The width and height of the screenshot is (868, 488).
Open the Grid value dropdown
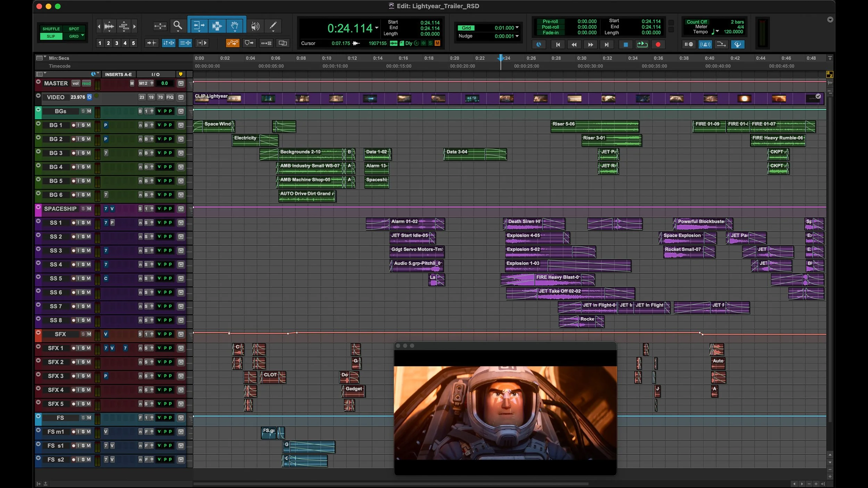pos(517,28)
